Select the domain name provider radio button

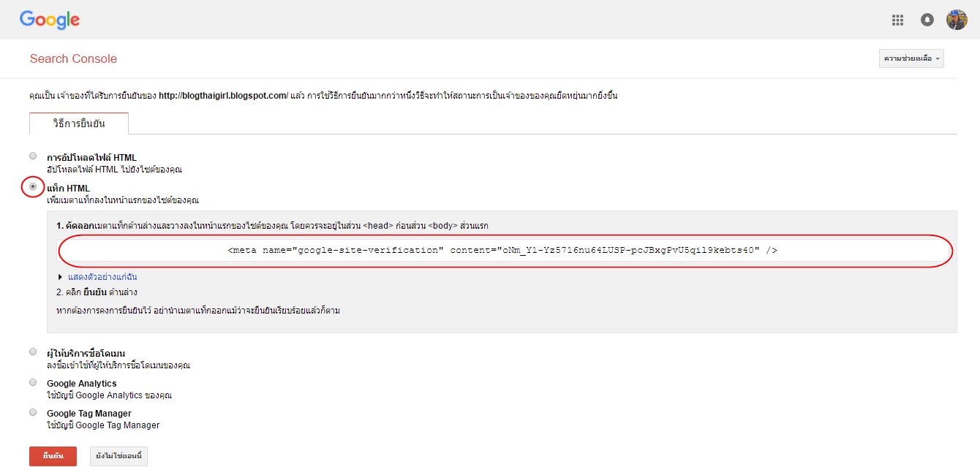pyautogui.click(x=33, y=352)
